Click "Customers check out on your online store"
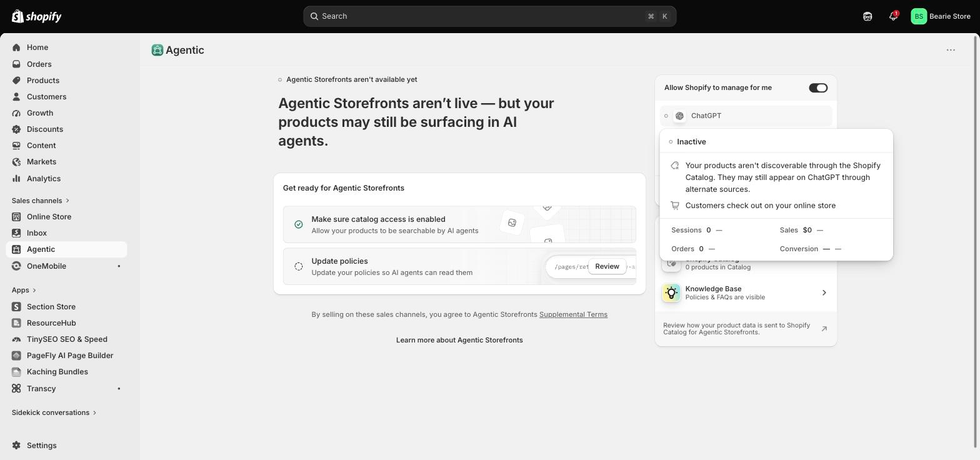 [760, 206]
